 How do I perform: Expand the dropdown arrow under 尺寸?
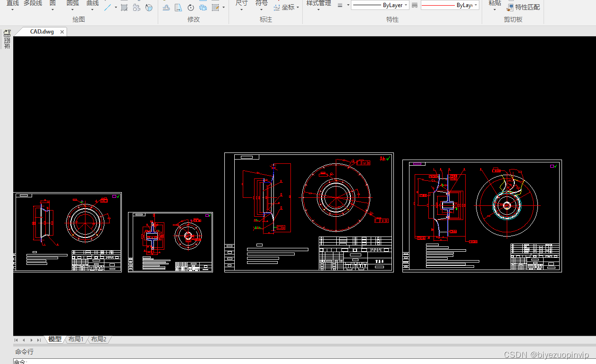tap(241, 9)
